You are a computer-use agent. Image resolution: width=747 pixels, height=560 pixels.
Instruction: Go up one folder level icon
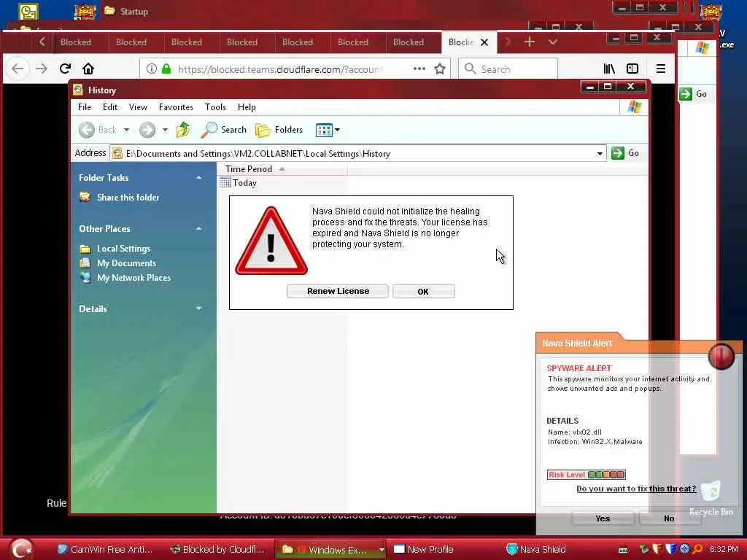click(x=183, y=130)
